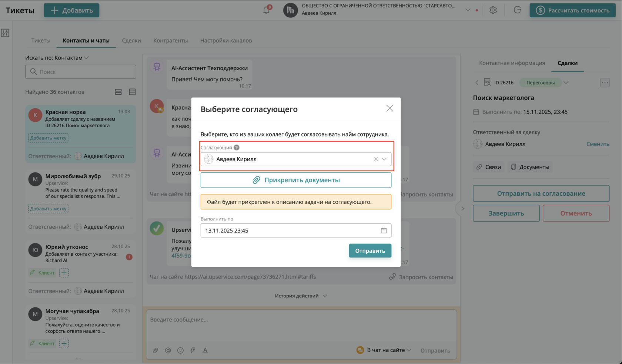Viewport: 622px width, 364px height.
Task: Click Добавить метку for Миролюбивый зубр
Action: pos(49,209)
